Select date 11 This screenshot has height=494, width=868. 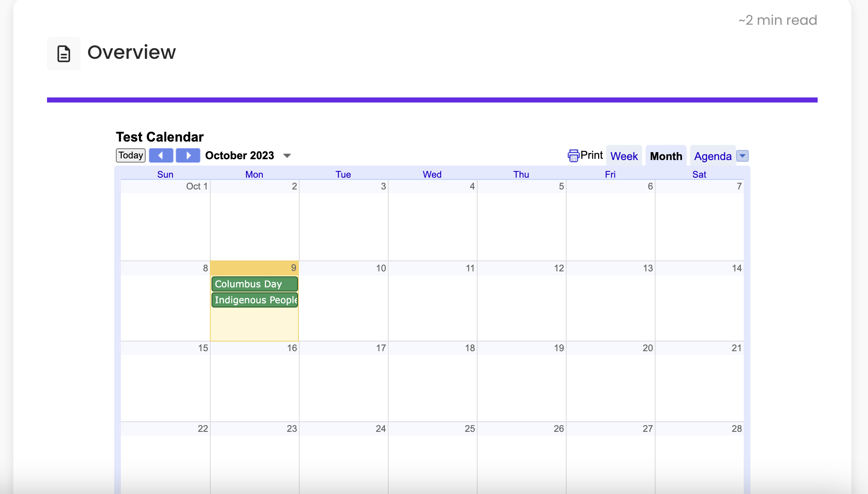coord(470,268)
